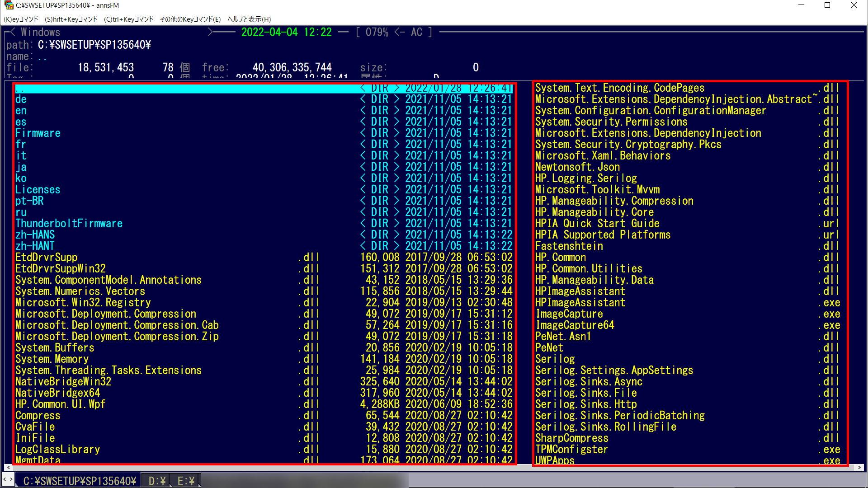Image resolution: width=868 pixels, height=488 pixels.
Task: Open the (S)hift+Keyコマンド menu
Action: 71,19
